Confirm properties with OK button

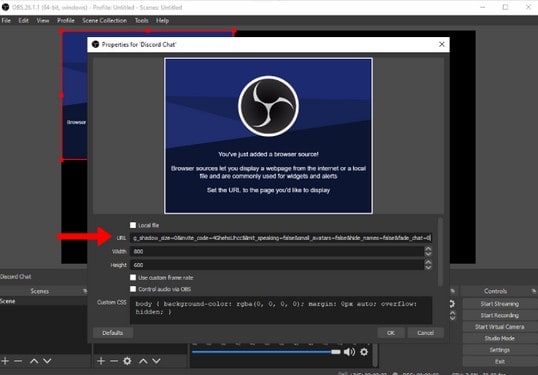tap(391, 333)
